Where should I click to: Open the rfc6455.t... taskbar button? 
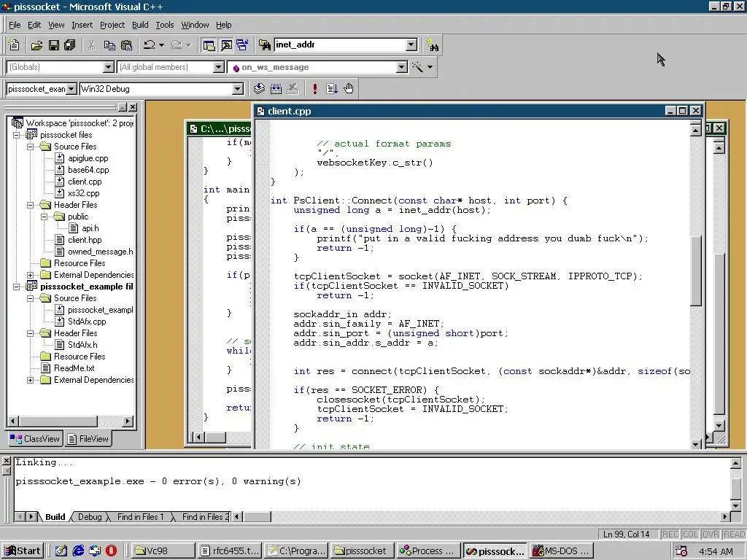pyautogui.click(x=229, y=551)
